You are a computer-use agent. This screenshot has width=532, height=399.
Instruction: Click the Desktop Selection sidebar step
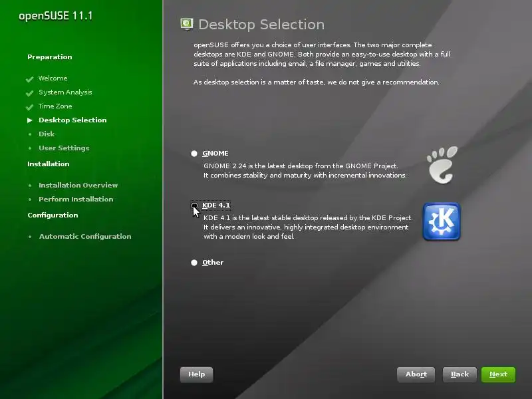72,120
